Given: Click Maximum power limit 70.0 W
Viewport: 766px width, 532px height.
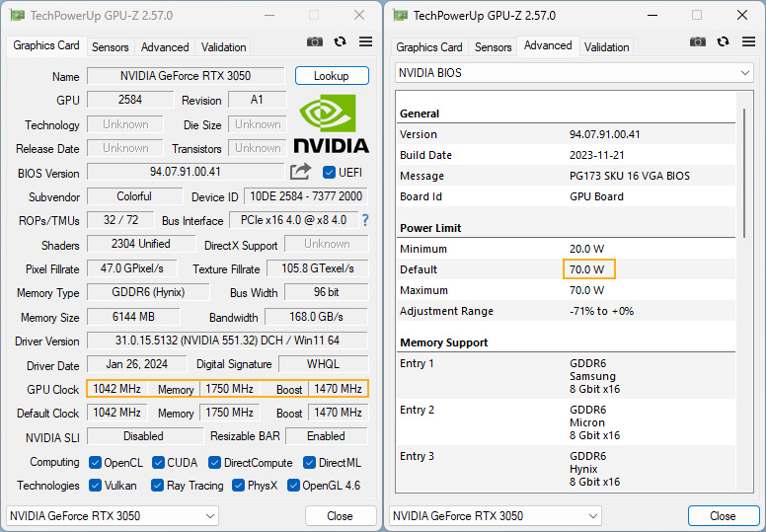Looking at the screenshot, I should (586, 290).
